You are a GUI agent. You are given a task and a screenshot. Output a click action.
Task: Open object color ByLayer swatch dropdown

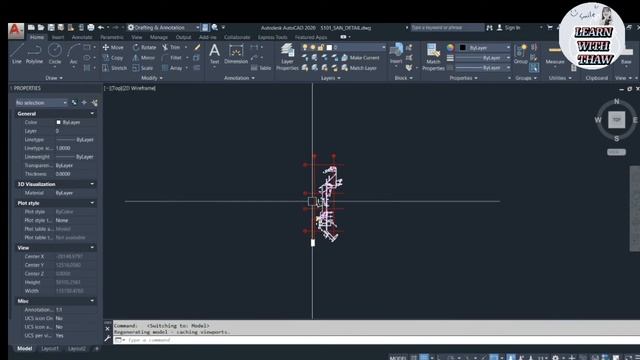[485, 47]
